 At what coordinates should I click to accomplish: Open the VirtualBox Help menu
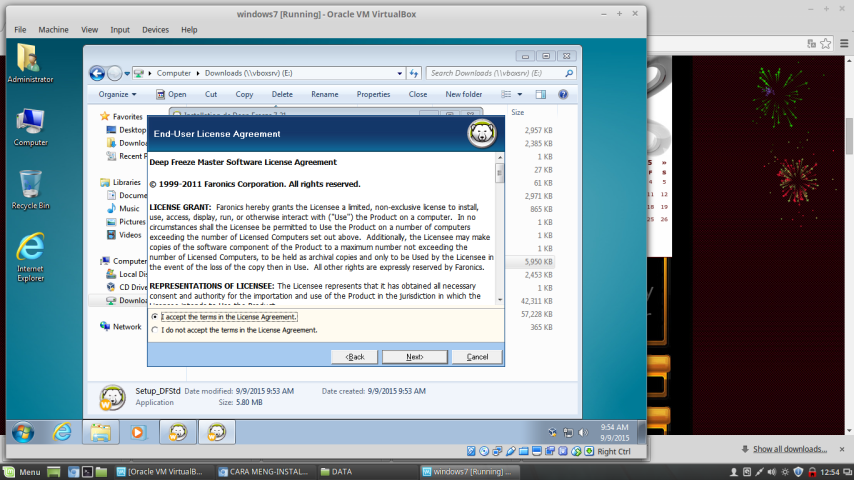(x=189, y=30)
